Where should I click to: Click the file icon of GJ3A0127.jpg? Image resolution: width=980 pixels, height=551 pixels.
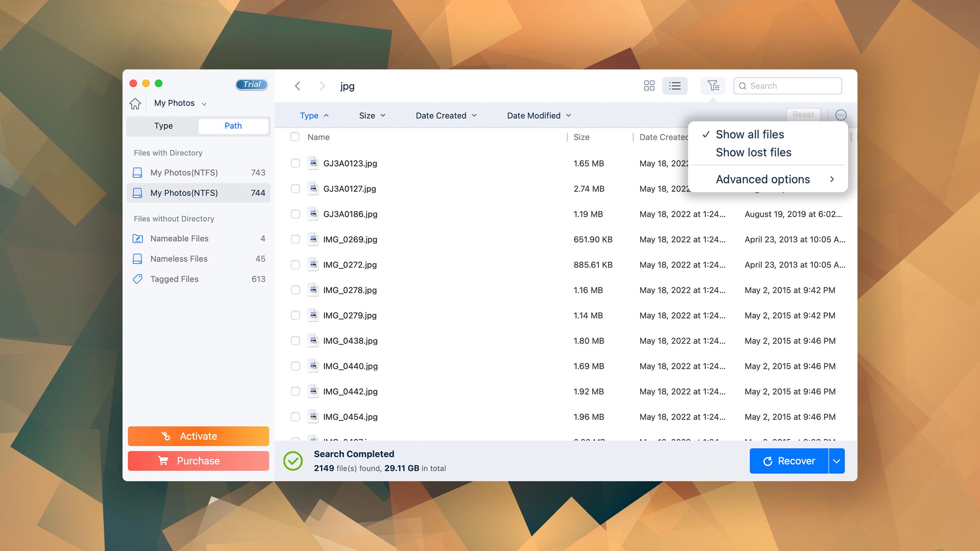click(313, 189)
